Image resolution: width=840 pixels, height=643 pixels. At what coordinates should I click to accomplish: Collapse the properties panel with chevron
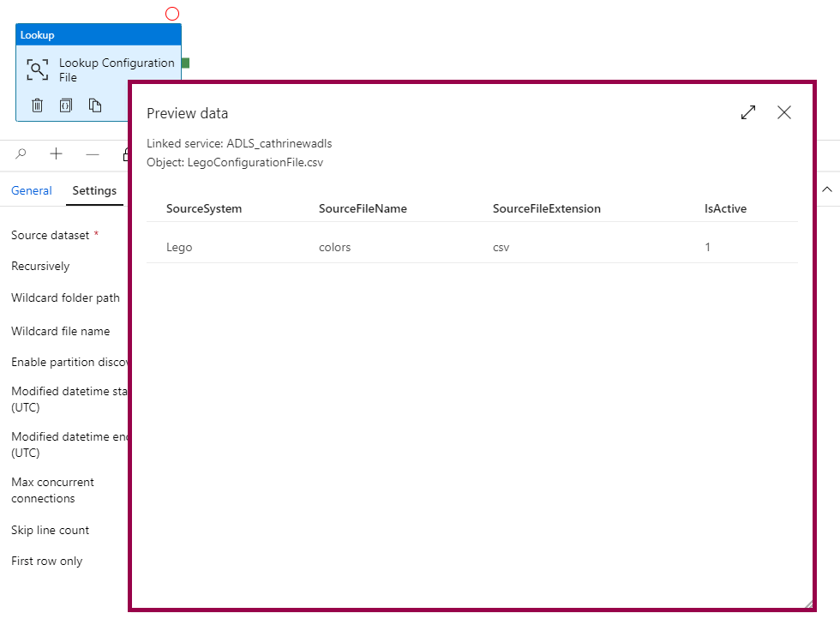click(827, 189)
